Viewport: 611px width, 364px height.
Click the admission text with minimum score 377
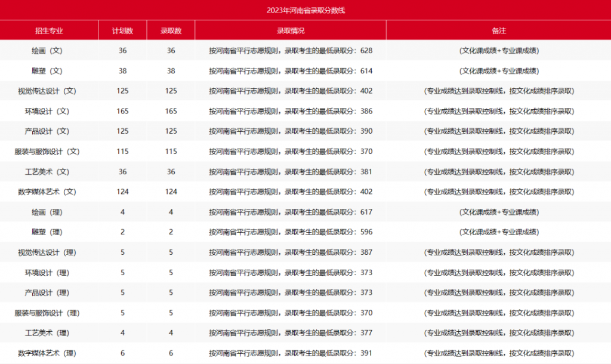click(291, 333)
